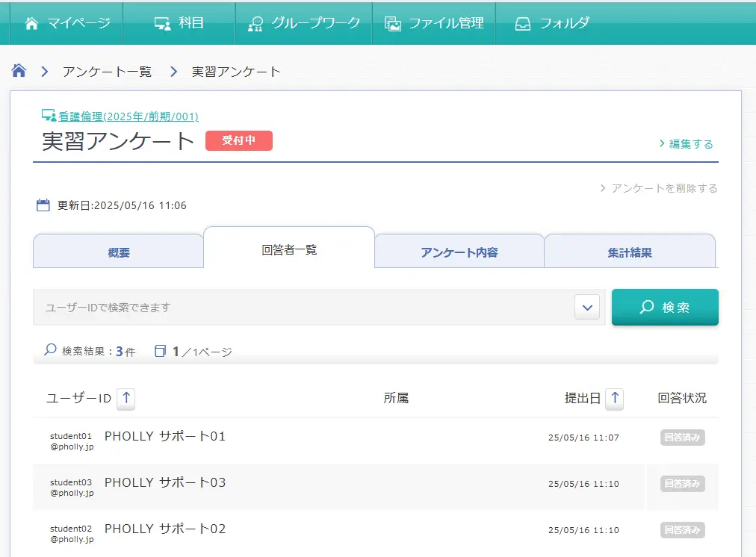Click the magnifier icon beside 検索結果
756x557 pixels.
click(x=50, y=350)
